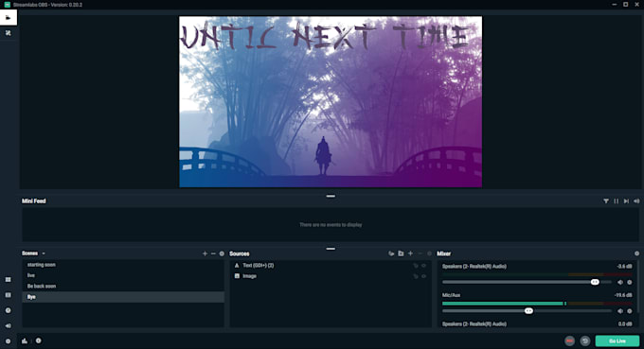This screenshot has height=349, width=644.
Task: Click the '-19.6 dB' Mic/Aux level value
Action: pos(623,295)
